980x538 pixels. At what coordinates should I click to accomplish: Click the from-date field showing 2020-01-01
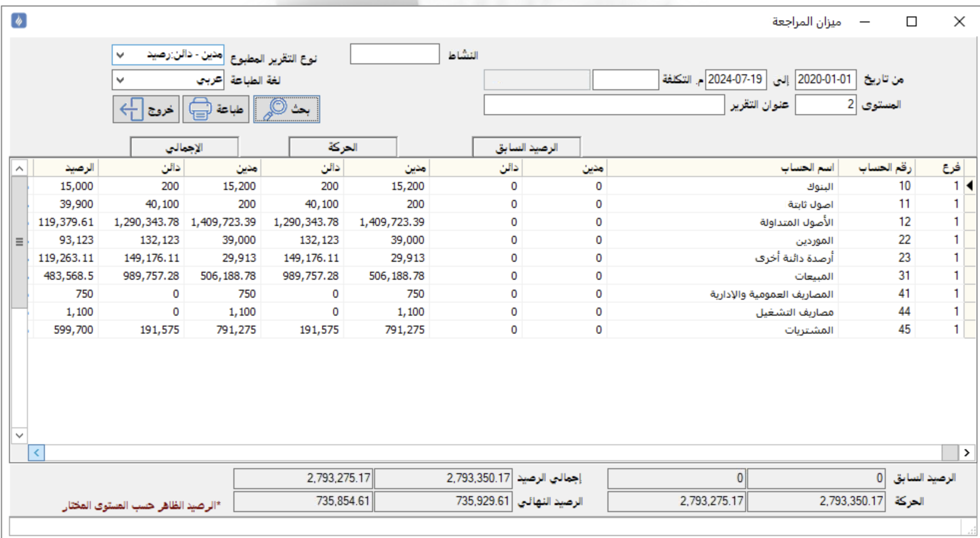[825, 80]
